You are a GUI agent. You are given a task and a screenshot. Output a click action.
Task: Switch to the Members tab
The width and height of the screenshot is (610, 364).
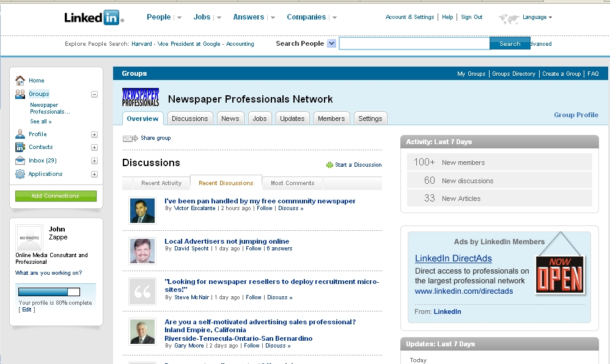pos(331,118)
